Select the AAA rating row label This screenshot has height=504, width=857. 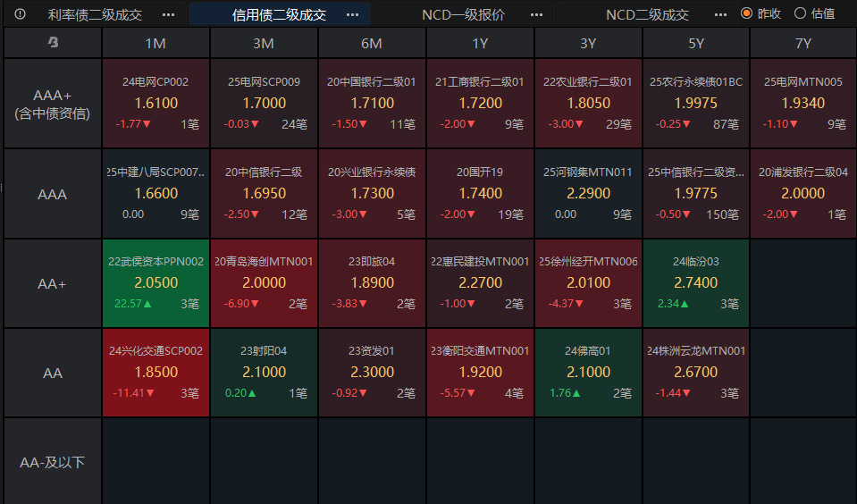pos(53,194)
